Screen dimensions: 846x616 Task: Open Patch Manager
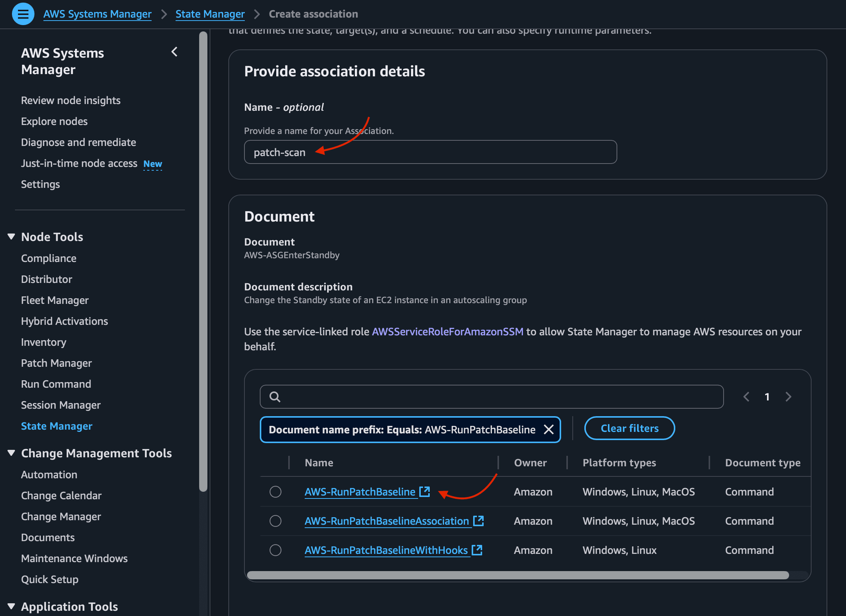pyautogui.click(x=57, y=363)
